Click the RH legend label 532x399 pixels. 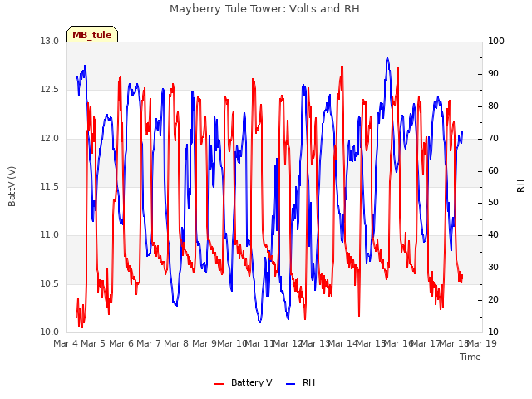click(x=308, y=382)
